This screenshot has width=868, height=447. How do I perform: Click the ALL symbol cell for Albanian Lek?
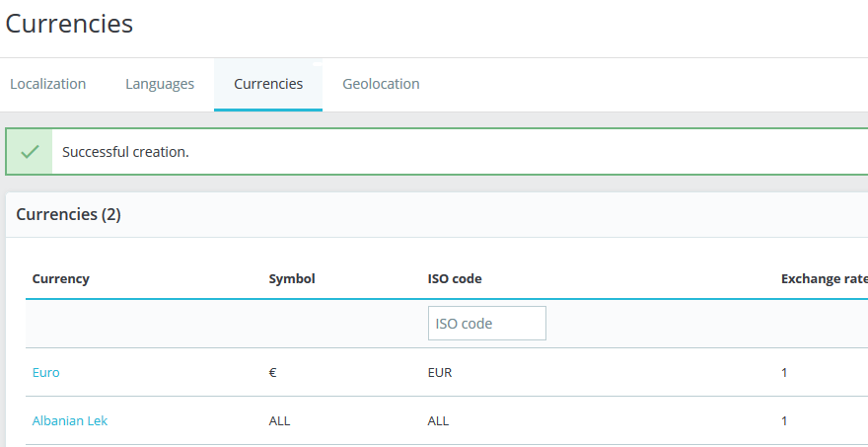click(280, 420)
